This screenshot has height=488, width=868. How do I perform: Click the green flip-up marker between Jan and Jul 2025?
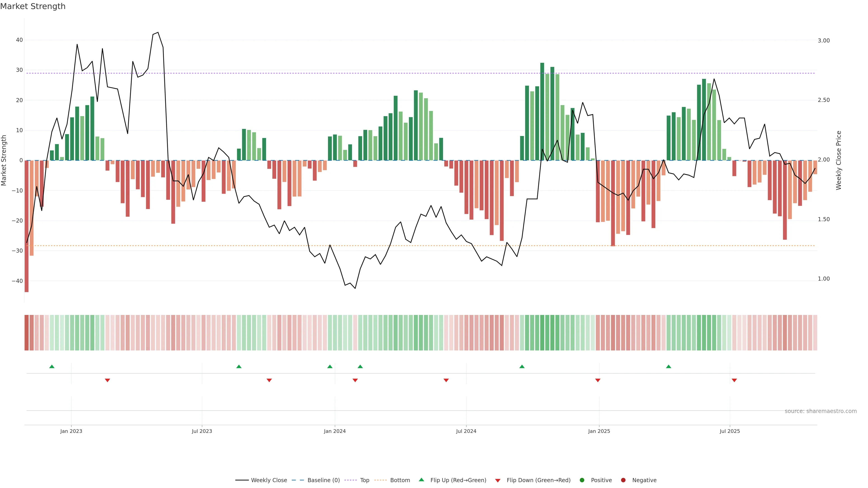click(x=669, y=366)
